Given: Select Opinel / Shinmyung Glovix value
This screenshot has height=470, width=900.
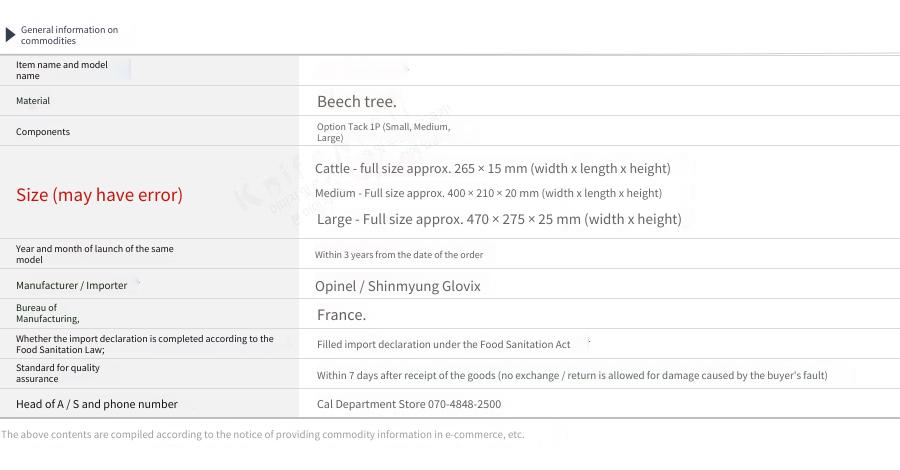Looking at the screenshot, I should point(398,286).
